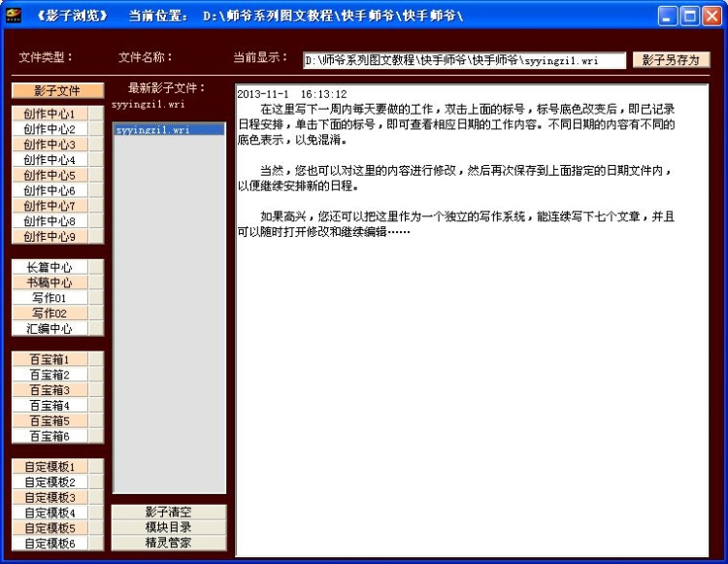Select syyingzi1.wri in the file list

pyautogui.click(x=169, y=130)
